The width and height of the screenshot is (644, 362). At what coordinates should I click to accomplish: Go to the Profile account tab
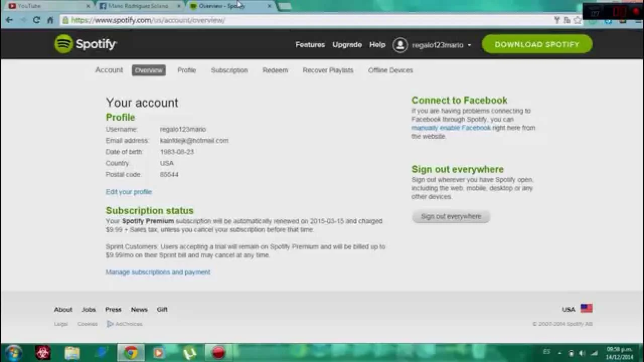(x=187, y=70)
